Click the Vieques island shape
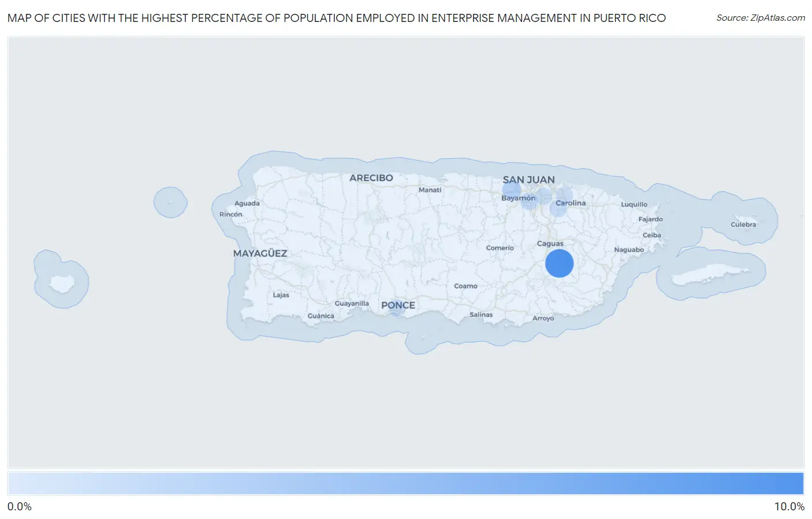This screenshot has height=519, width=812. pyautogui.click(x=710, y=275)
